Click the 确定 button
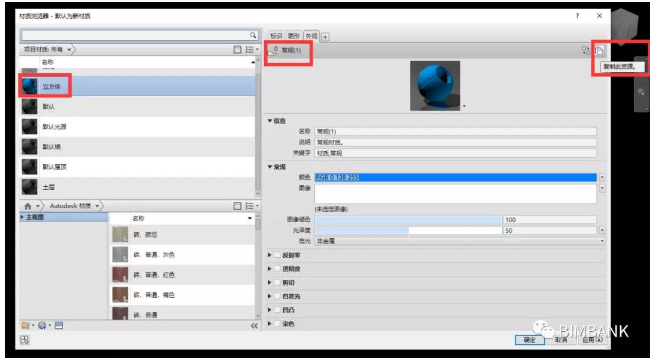658x362 pixels. (530, 339)
